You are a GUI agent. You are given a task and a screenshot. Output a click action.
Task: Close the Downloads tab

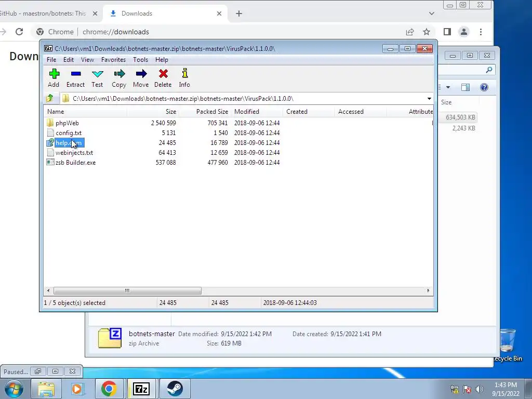coord(219,14)
